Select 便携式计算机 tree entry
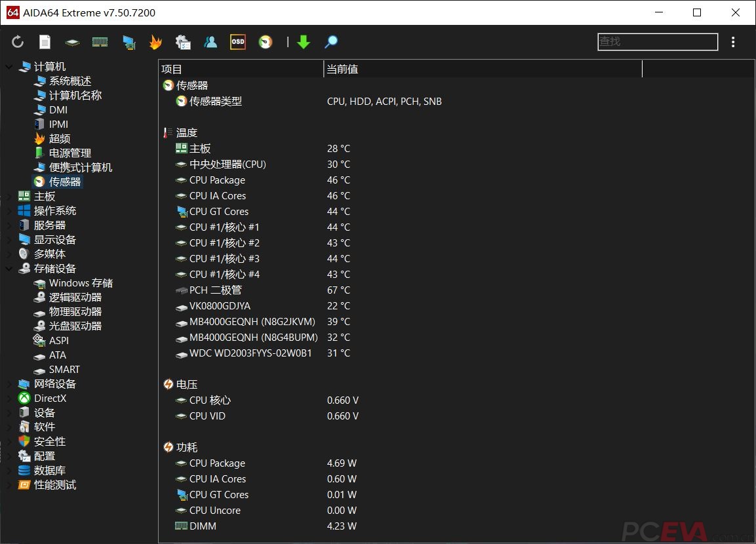756x544 pixels. (81, 168)
